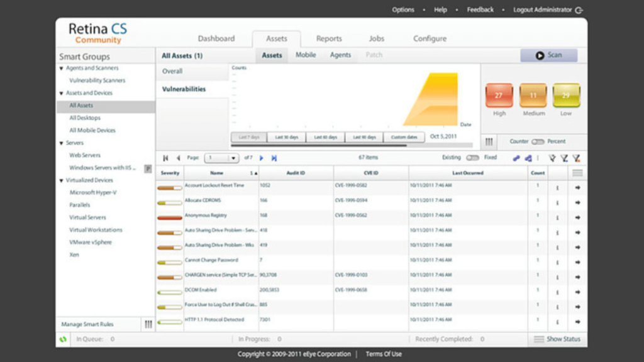Image resolution: width=644 pixels, height=362 pixels.
Task: Click the first blue link icon in grid toolbar
Action: point(516,158)
